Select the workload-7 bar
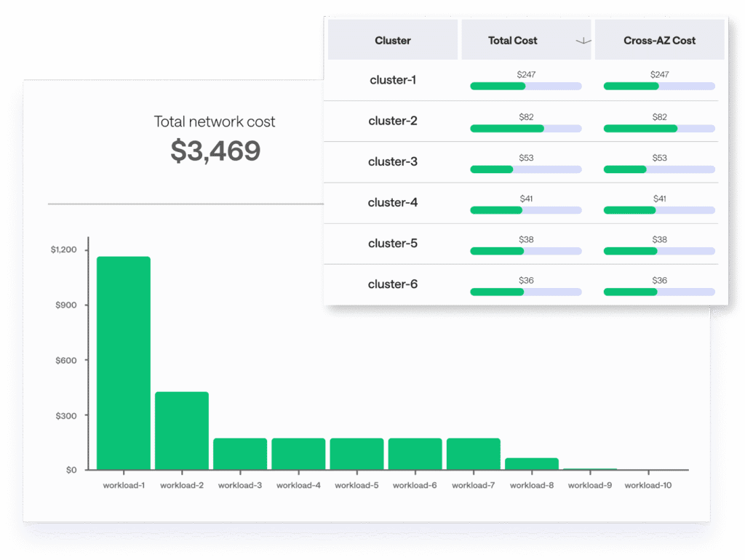Viewport: 745px width, 560px height. [x=473, y=454]
